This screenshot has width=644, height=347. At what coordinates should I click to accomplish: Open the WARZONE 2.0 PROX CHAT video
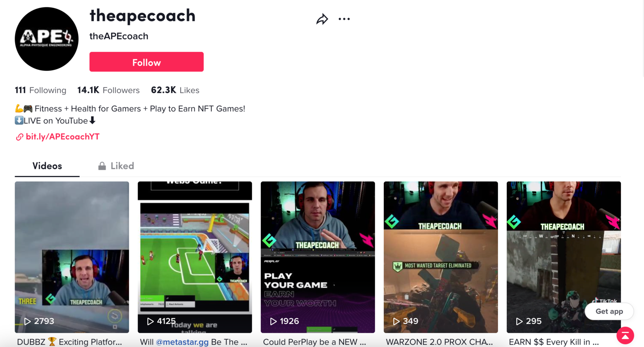point(440,257)
